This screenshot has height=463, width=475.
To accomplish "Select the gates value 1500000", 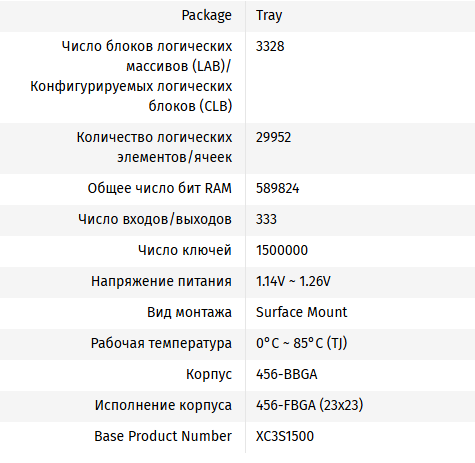I will pyautogui.click(x=282, y=250).
